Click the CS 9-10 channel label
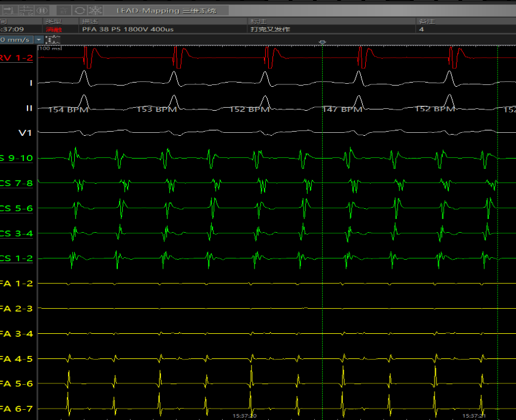The height and width of the screenshot is (420, 516). (17, 158)
